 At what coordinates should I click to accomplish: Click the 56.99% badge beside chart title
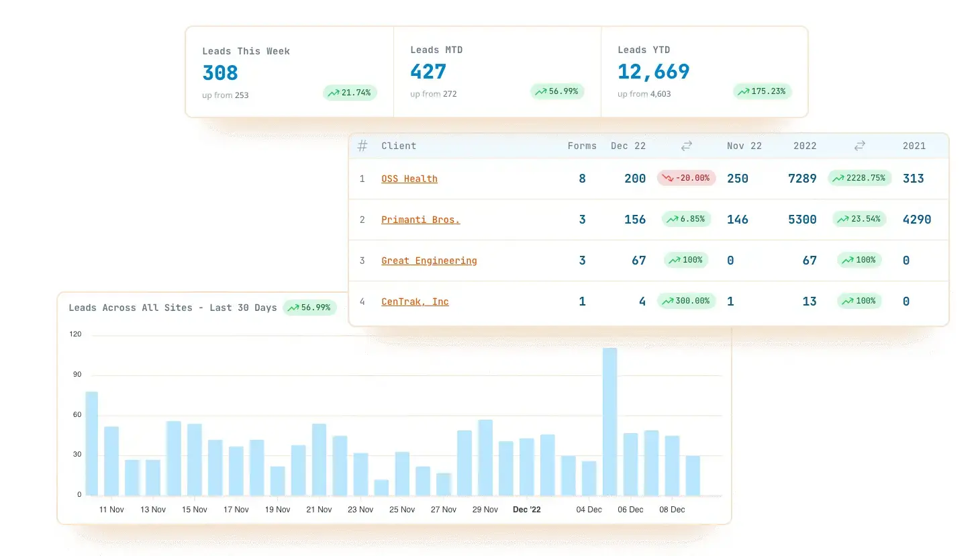click(x=309, y=308)
